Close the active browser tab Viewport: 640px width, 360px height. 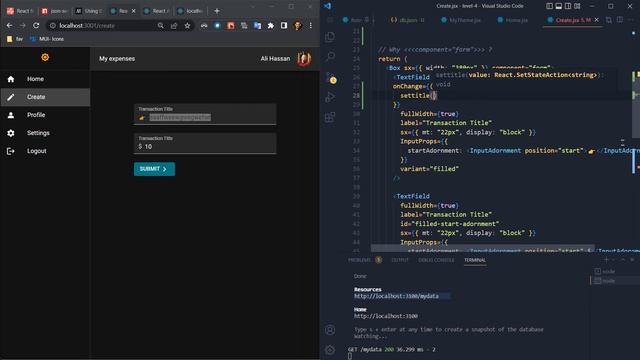[133, 11]
